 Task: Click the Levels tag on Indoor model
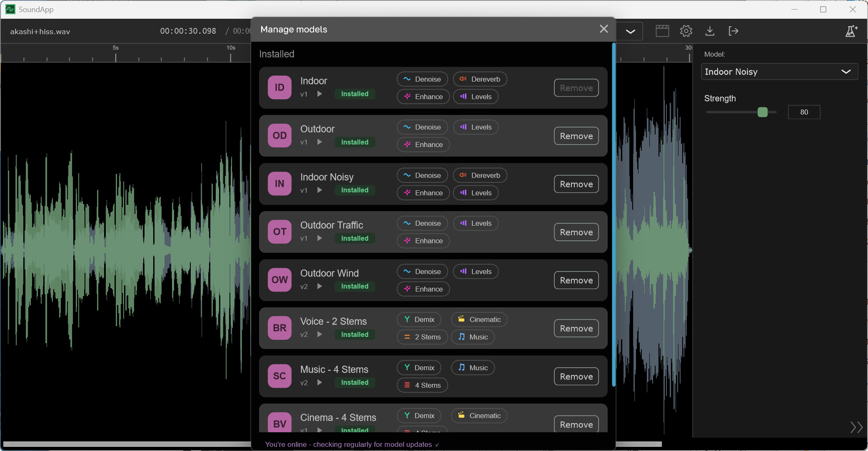click(x=476, y=97)
